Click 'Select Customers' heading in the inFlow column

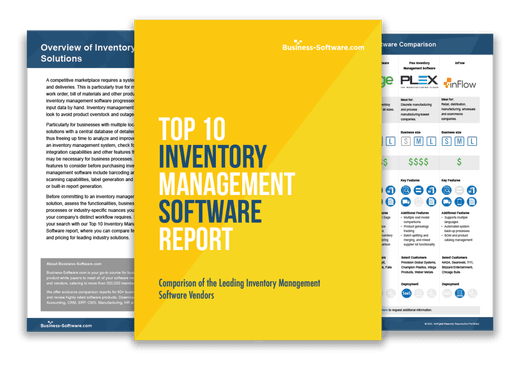tap(454, 258)
